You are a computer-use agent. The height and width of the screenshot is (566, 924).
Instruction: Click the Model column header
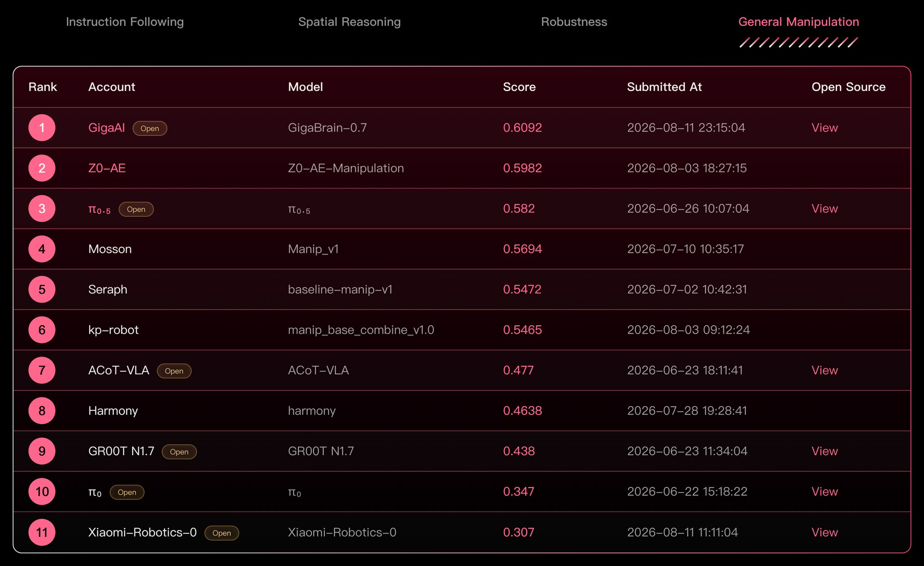[x=305, y=87]
